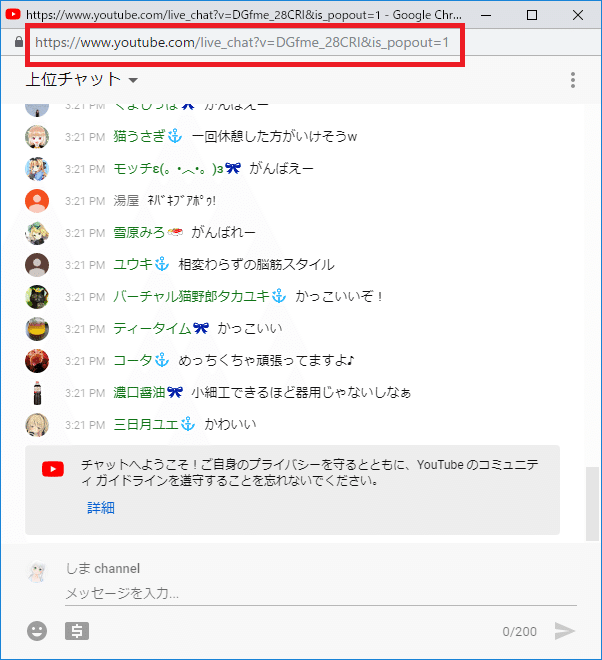Click 濃口醤油's soy sauce bottle avatar
602x660 pixels.
[x=37, y=393]
